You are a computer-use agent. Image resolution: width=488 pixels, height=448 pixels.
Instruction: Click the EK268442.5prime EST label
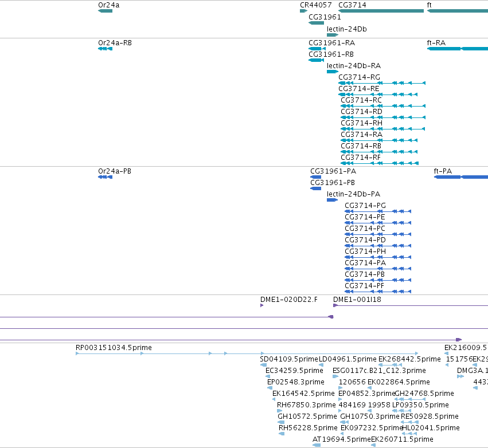click(x=409, y=359)
